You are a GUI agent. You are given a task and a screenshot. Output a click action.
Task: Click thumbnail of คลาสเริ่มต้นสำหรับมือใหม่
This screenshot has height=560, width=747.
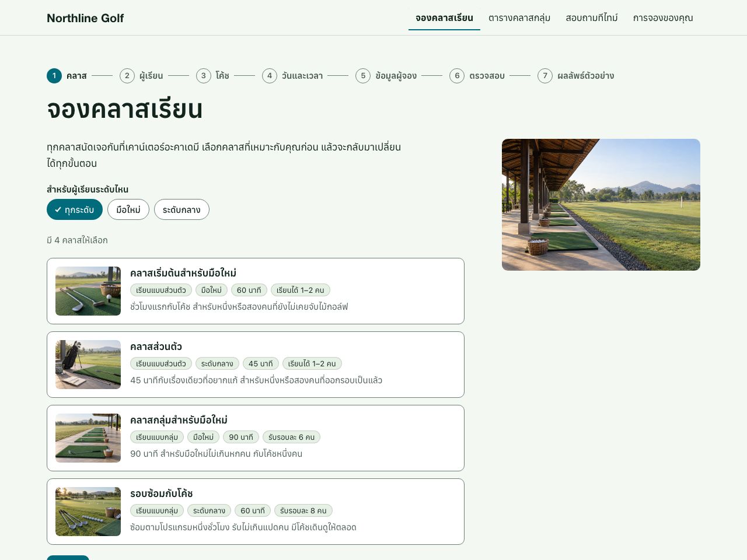(88, 291)
